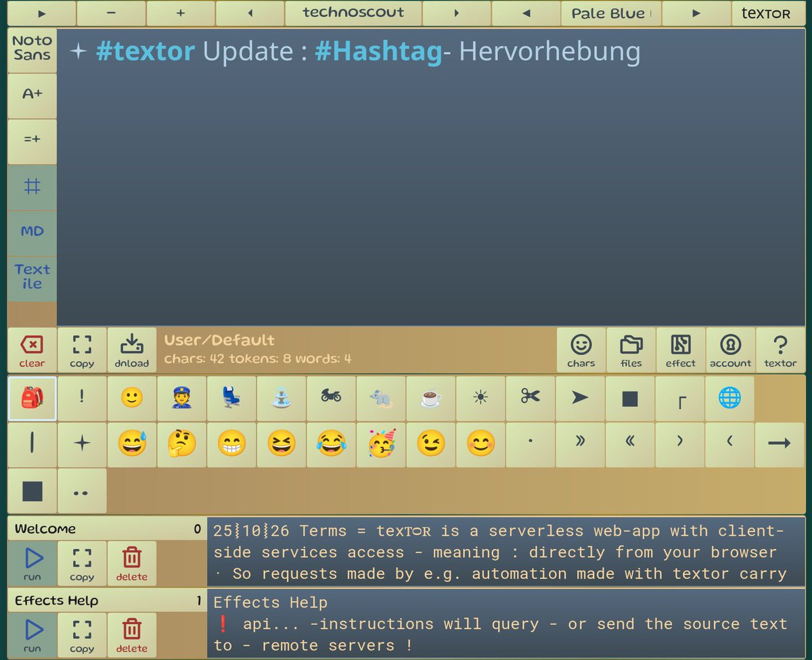This screenshot has width=812, height=660.
Task: Open the effect panel
Action: tap(680, 349)
